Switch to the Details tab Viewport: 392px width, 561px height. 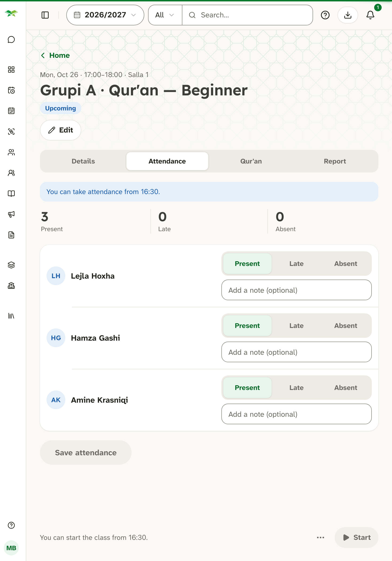tap(83, 161)
